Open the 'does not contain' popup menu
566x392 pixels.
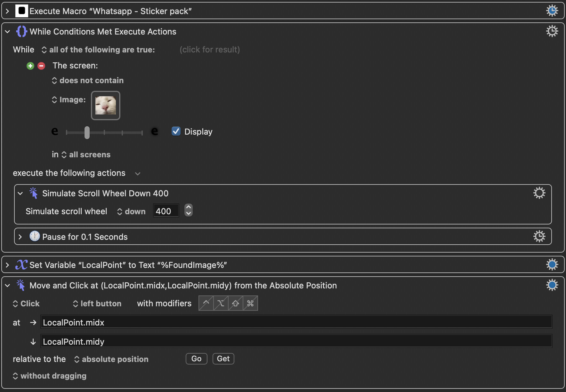[x=88, y=81]
